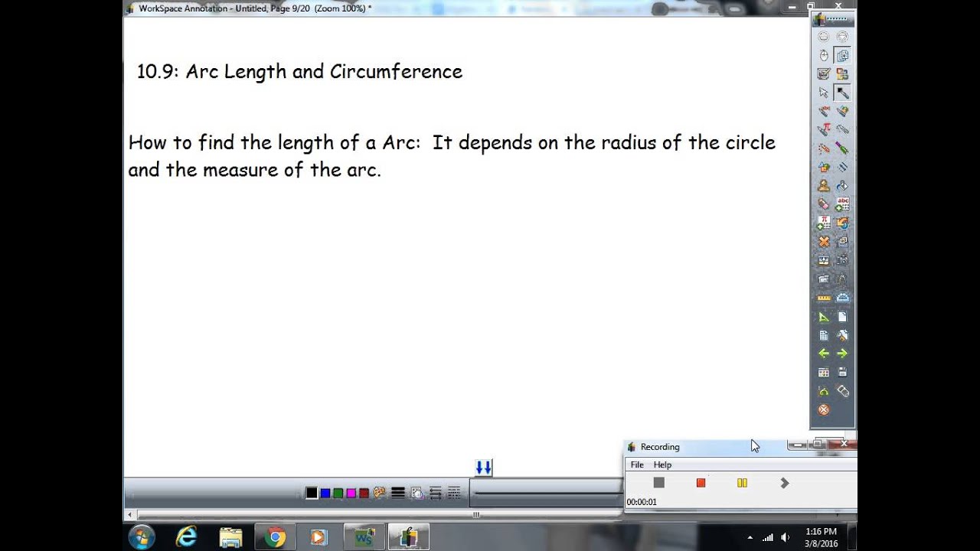Click the blue double down arrows
The width and height of the screenshot is (980, 551).
tap(483, 467)
